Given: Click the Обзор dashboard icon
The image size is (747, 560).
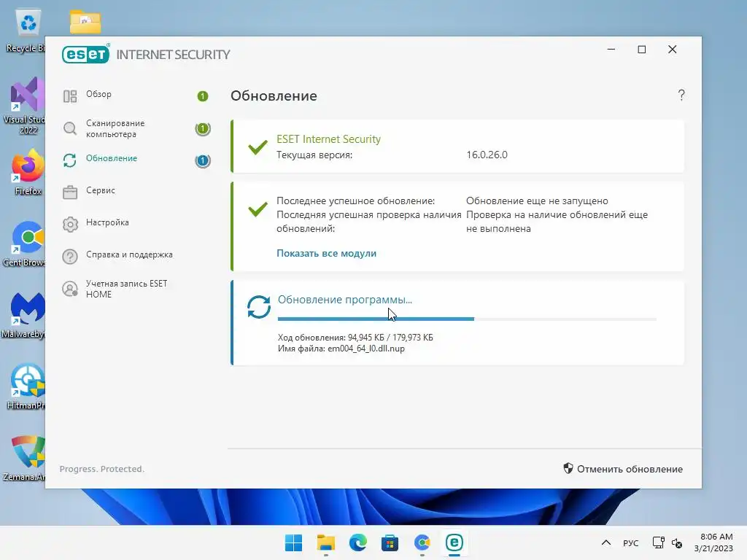Looking at the screenshot, I should [x=70, y=96].
